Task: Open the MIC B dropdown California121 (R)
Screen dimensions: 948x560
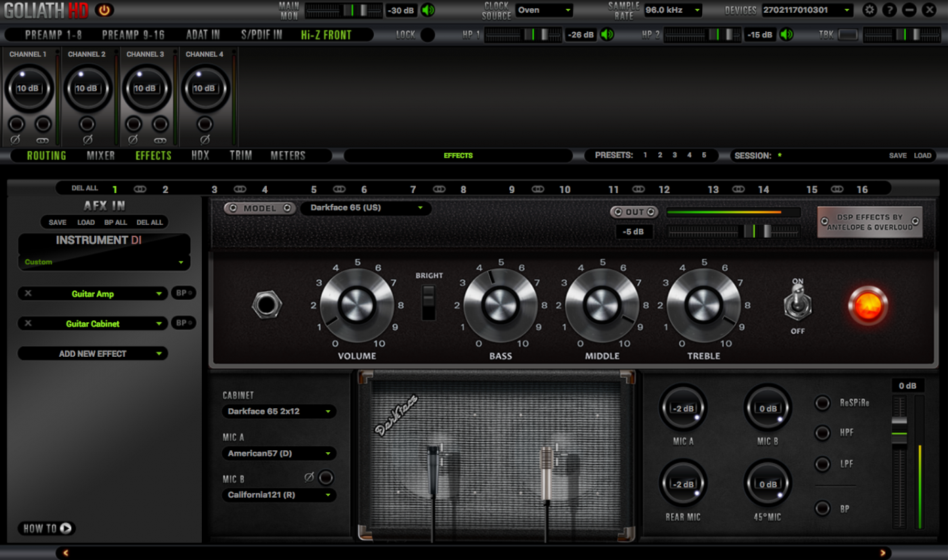Action: (x=279, y=495)
